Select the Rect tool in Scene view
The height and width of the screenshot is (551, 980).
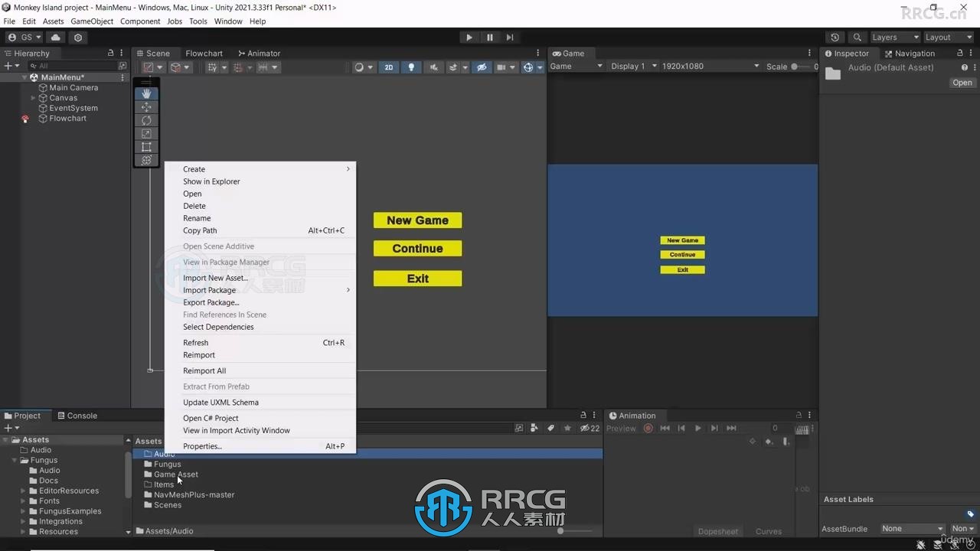coord(146,147)
